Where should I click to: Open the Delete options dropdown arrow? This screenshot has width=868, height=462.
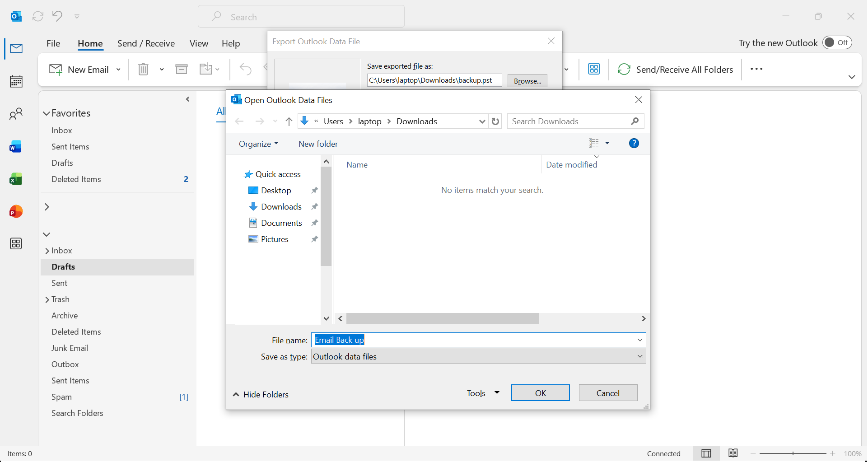click(162, 70)
